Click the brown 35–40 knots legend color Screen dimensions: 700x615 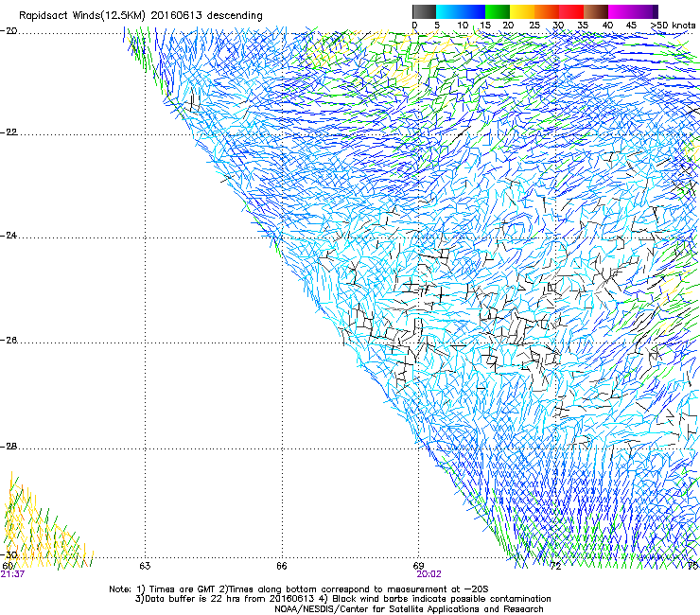596,11
